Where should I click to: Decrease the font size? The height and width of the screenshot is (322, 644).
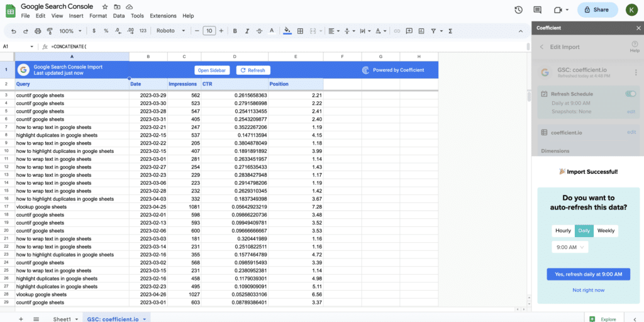click(x=197, y=31)
